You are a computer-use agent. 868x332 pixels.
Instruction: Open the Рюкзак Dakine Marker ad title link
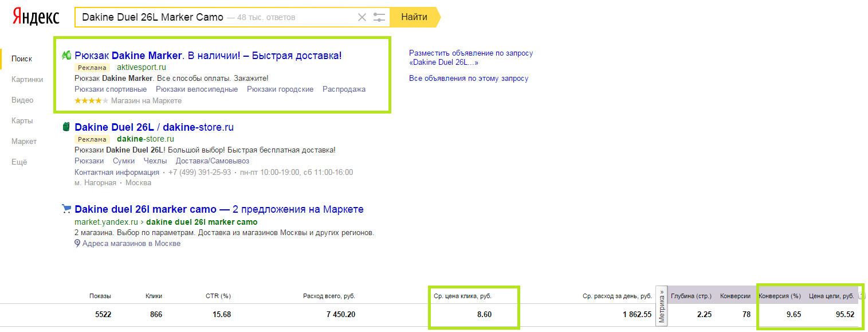[208, 56]
